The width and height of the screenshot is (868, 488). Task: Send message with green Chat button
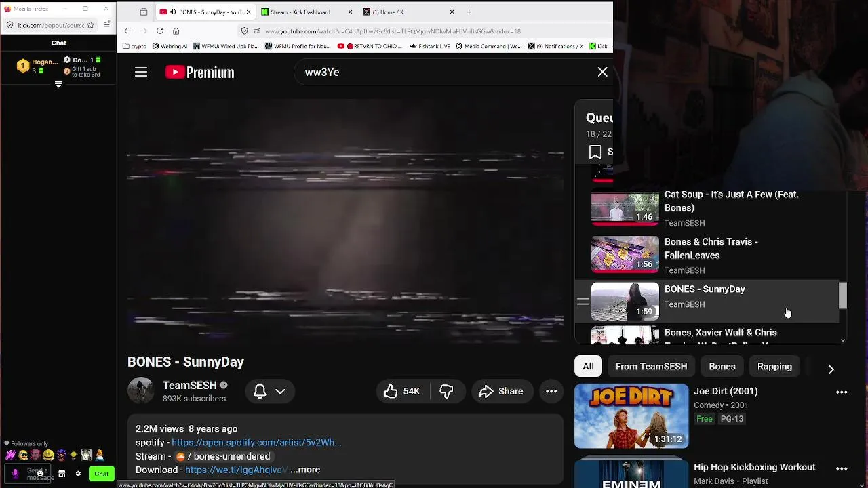click(x=102, y=474)
